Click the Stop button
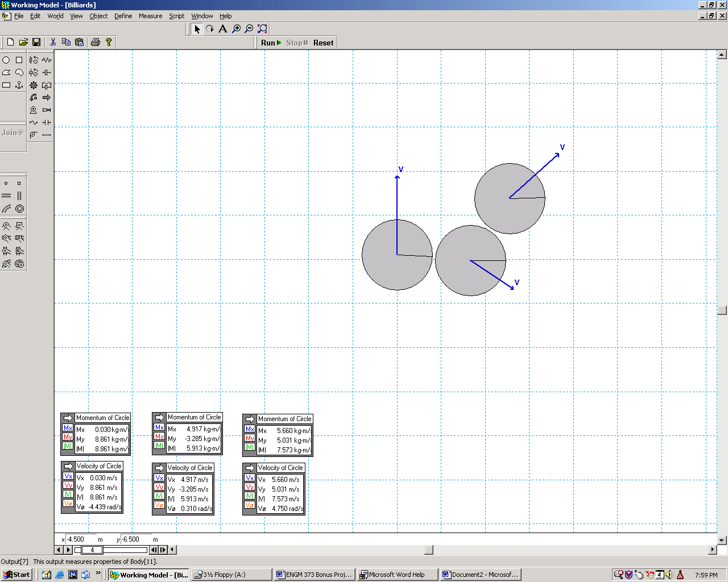The image size is (728, 582). pos(297,43)
